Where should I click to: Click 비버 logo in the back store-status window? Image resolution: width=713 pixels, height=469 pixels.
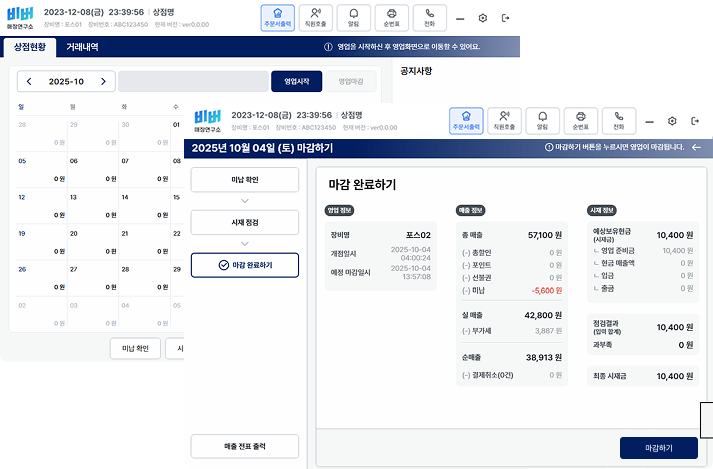pos(20,18)
